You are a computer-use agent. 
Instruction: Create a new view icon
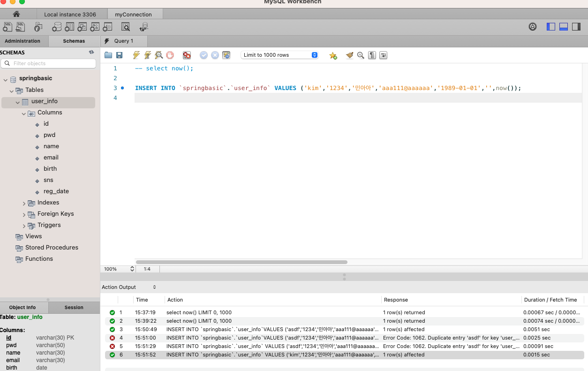pyautogui.click(x=82, y=27)
